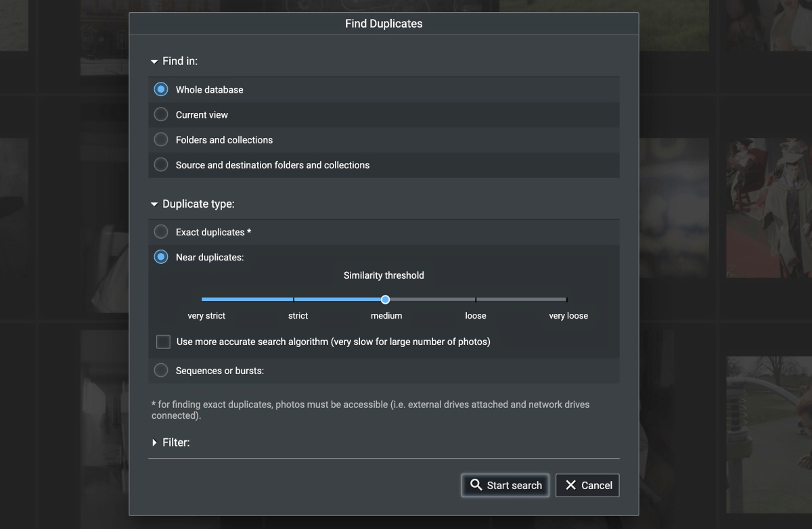Click the chevron beside Find in
The height and width of the screenshot is (529, 812).
[154, 61]
